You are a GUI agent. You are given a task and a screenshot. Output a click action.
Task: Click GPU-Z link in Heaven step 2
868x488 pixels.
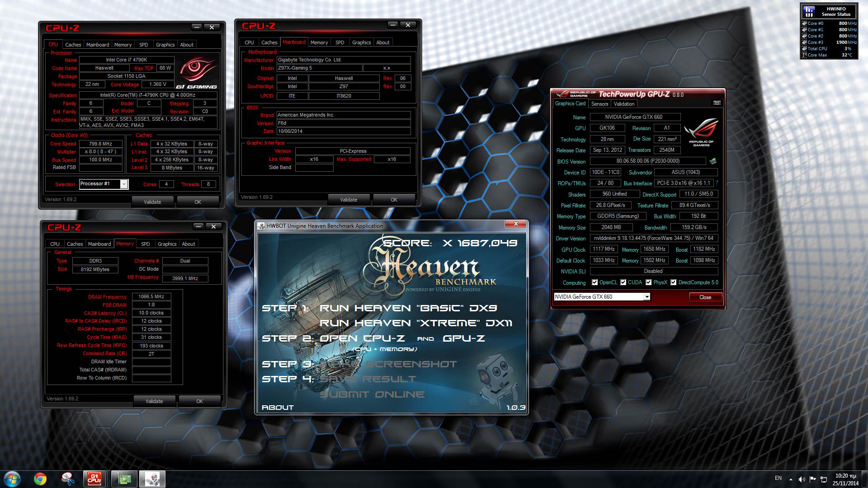click(x=464, y=338)
